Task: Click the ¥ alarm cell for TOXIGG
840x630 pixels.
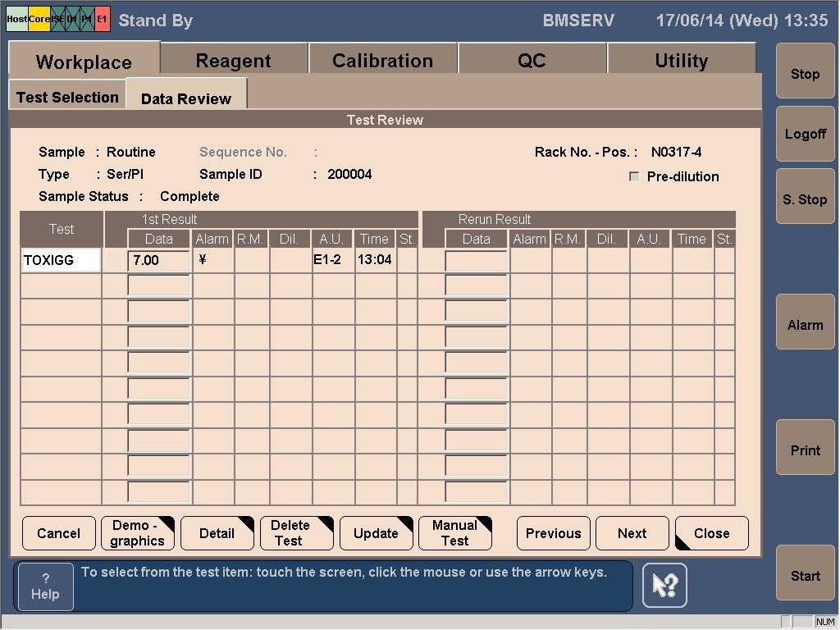Action: point(212,260)
